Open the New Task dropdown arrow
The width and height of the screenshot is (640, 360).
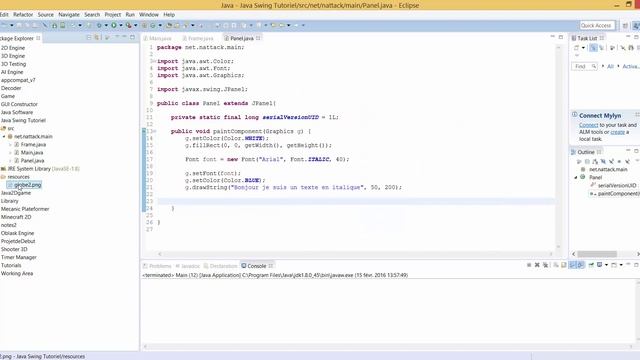(x=583, y=48)
